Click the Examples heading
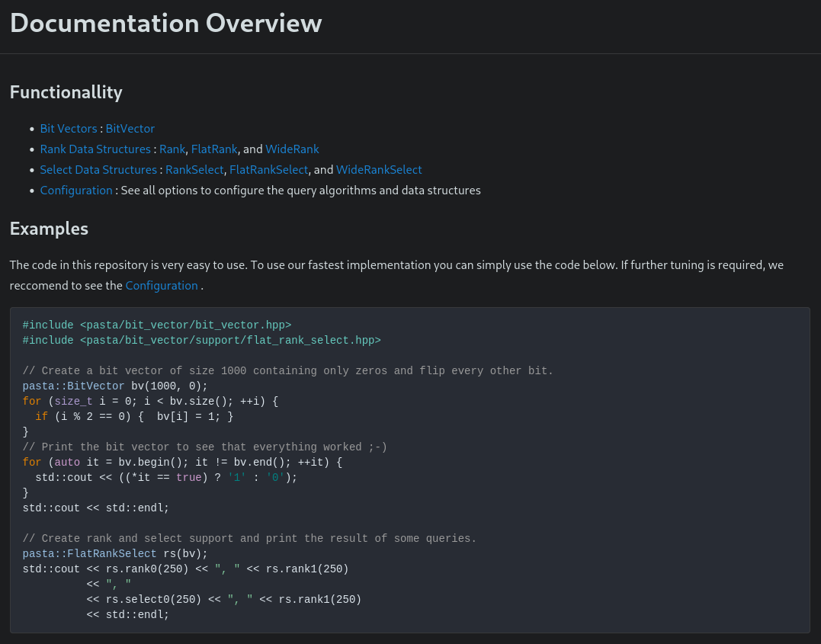The image size is (821, 644). point(50,229)
